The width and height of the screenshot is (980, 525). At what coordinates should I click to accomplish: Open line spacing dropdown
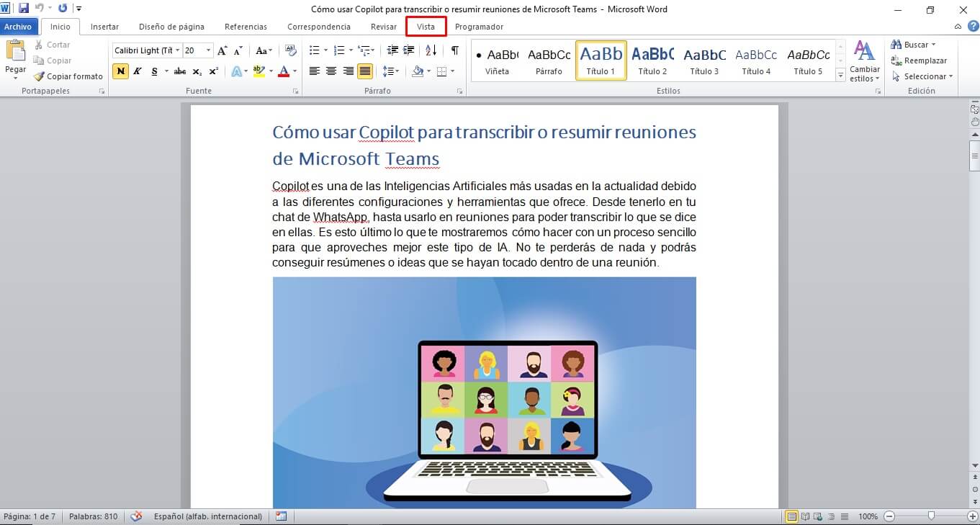391,71
